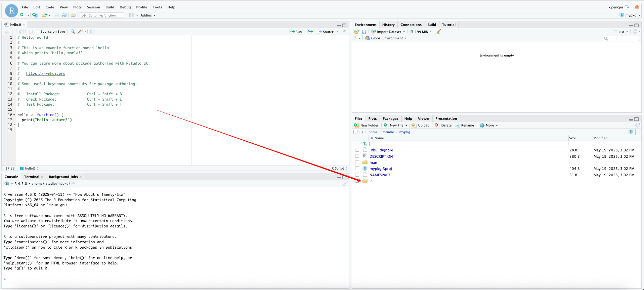Click the rstudio breadcrumb in Files path
Screen dimensions: 644x290
coord(388,132)
